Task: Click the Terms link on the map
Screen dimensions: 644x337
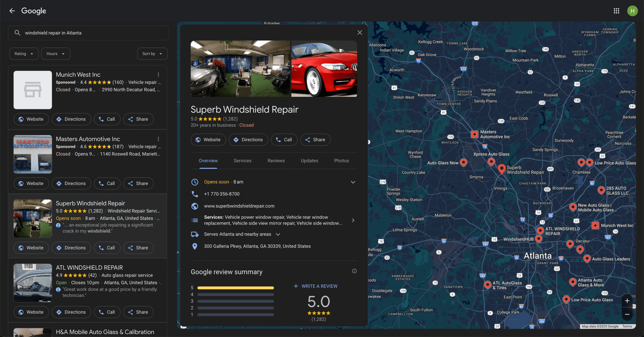Action: (x=627, y=327)
